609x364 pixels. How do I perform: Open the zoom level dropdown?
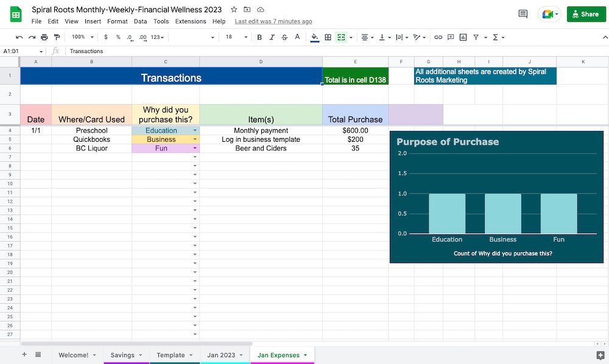82,37
